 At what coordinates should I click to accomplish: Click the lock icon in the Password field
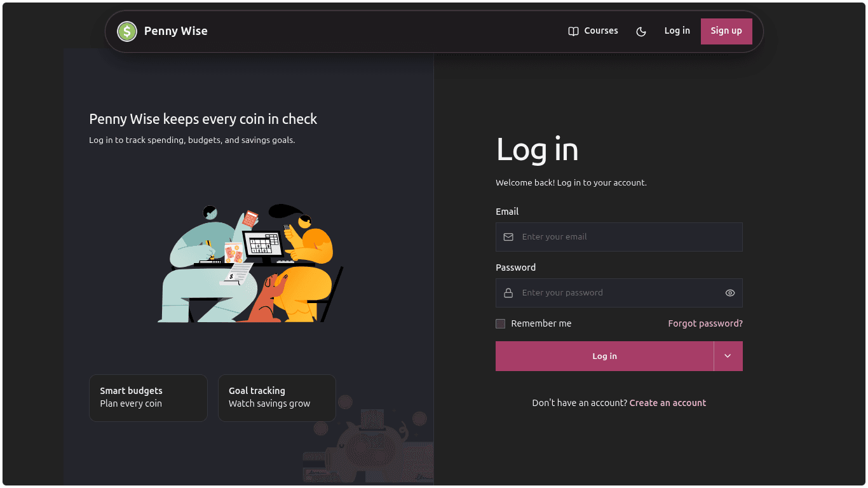pyautogui.click(x=508, y=293)
